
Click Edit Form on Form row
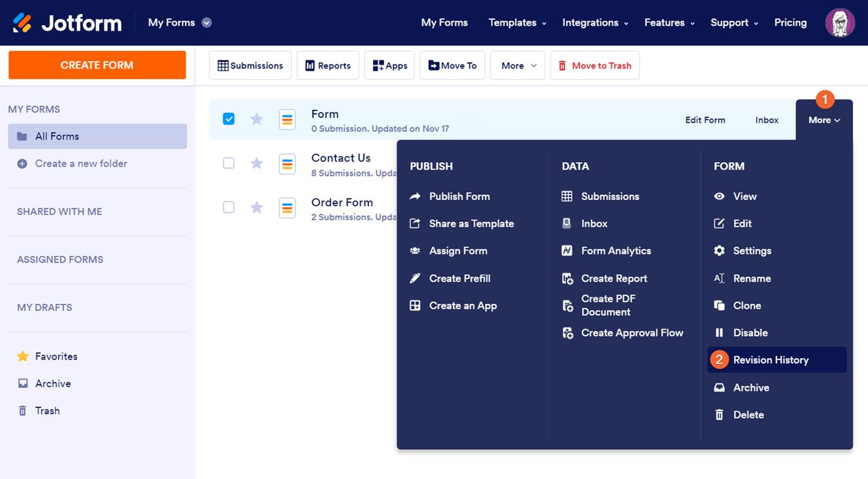[x=705, y=120]
